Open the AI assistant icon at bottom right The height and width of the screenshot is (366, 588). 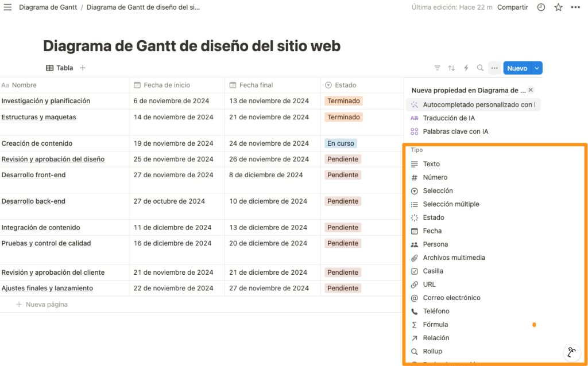coord(571,352)
